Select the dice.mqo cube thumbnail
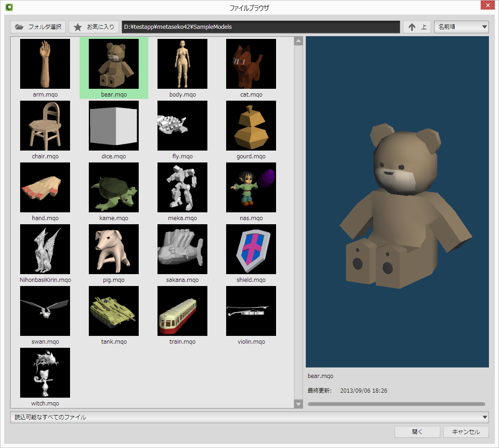The height and width of the screenshot is (448, 499). coord(114,126)
